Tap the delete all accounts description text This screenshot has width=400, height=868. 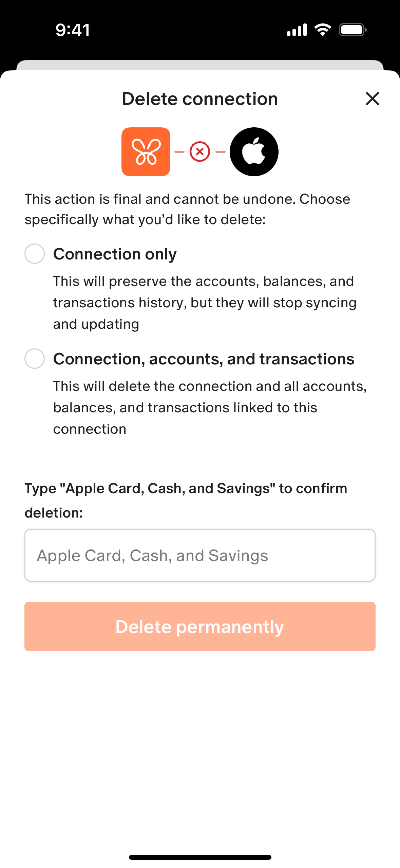(210, 408)
